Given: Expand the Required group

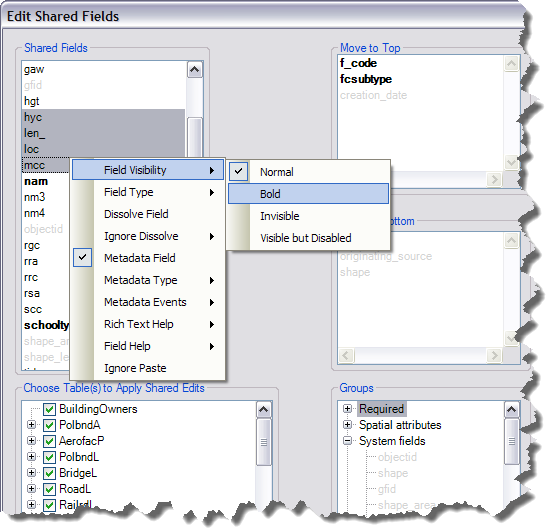Looking at the screenshot, I should pos(347,408).
